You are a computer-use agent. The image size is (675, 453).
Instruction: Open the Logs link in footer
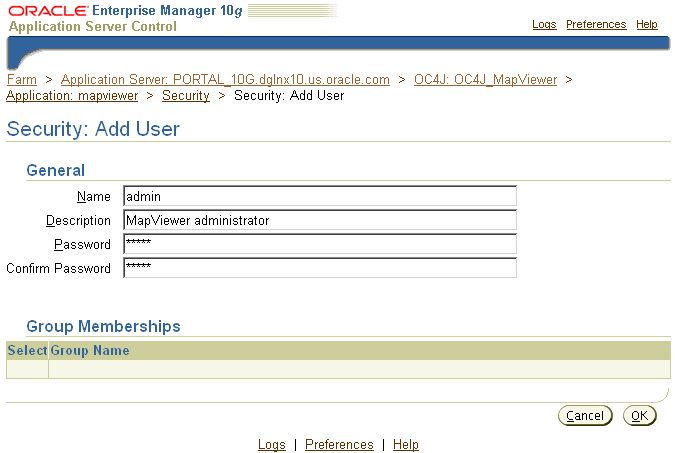pos(272,444)
